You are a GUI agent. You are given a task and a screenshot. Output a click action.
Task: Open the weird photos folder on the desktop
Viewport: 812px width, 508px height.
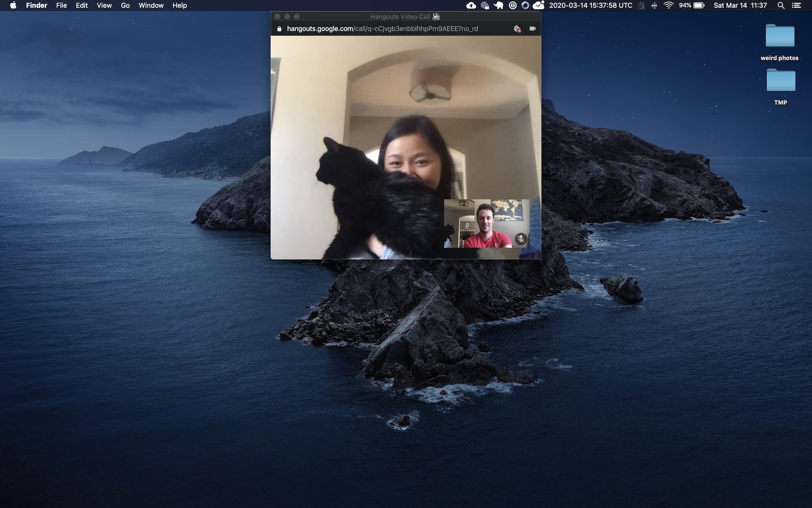coord(780,36)
